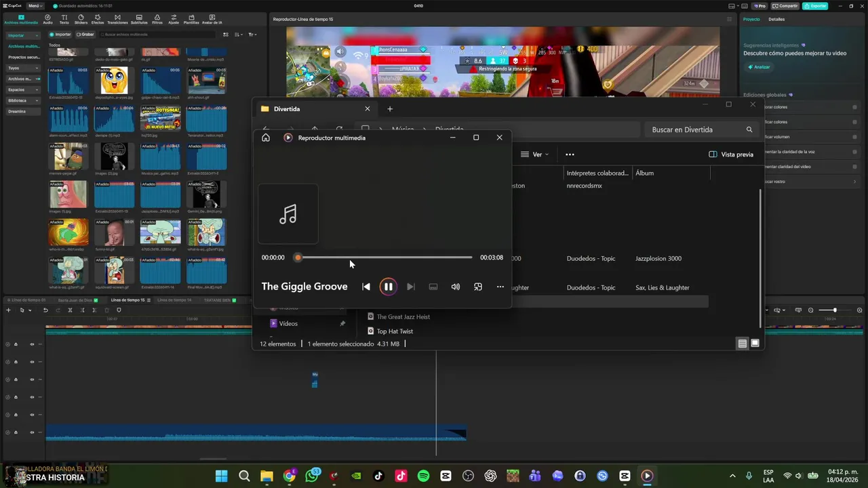This screenshot has height=488, width=868.
Task: Switch to the Proyecto tab
Action: tap(751, 19)
